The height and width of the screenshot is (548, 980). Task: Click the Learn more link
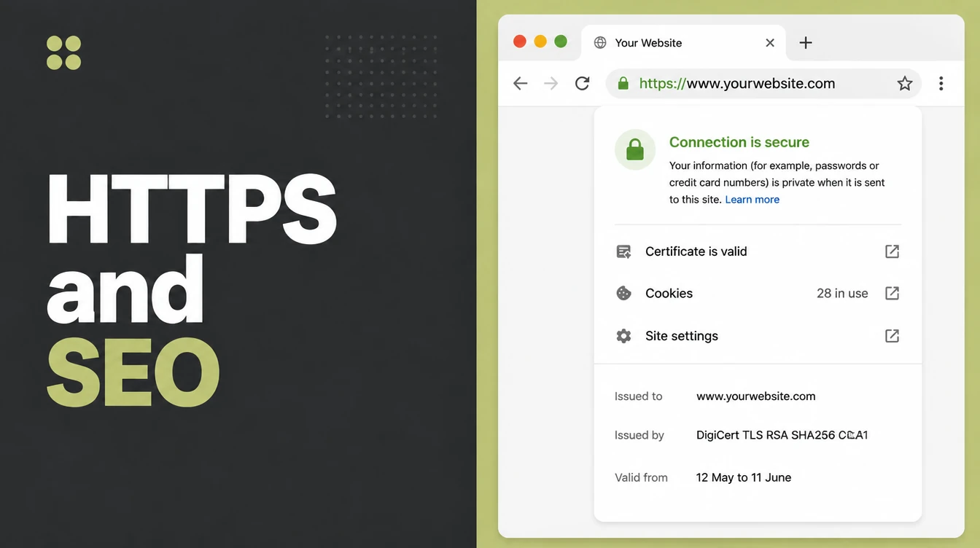[x=752, y=200]
